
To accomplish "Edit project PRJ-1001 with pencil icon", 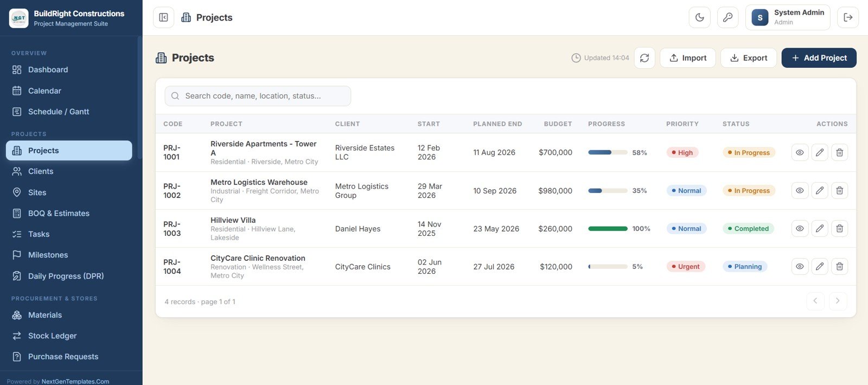I will click(820, 152).
